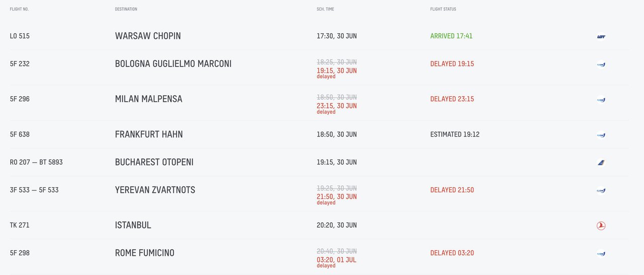644x275 pixels.
Task: Click the Delayed 23:15 status text
Action: [x=452, y=99]
